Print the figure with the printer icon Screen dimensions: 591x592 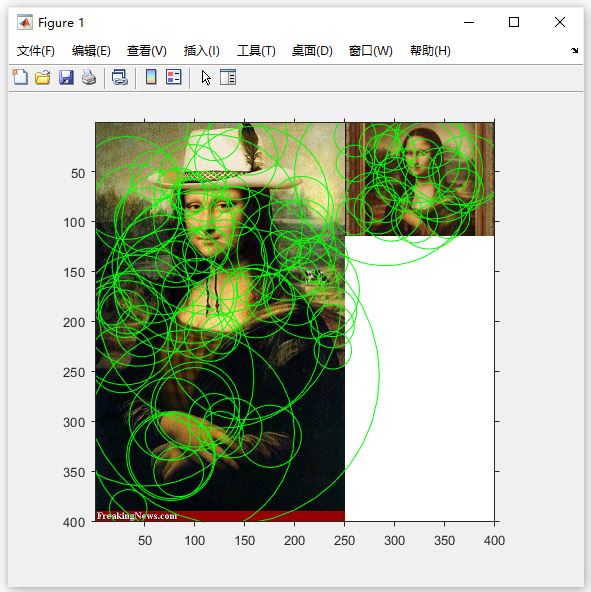point(89,77)
